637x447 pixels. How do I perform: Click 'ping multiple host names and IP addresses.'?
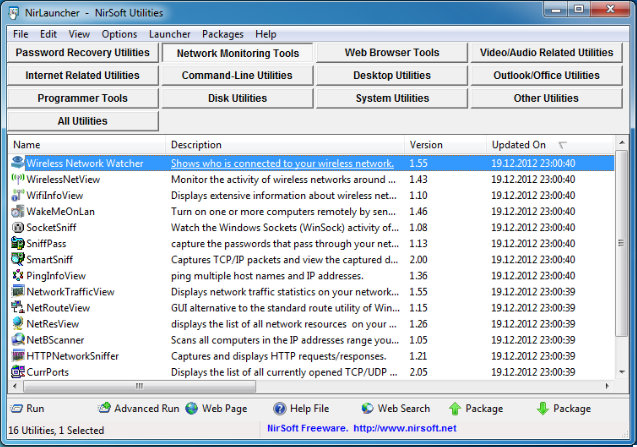(267, 276)
